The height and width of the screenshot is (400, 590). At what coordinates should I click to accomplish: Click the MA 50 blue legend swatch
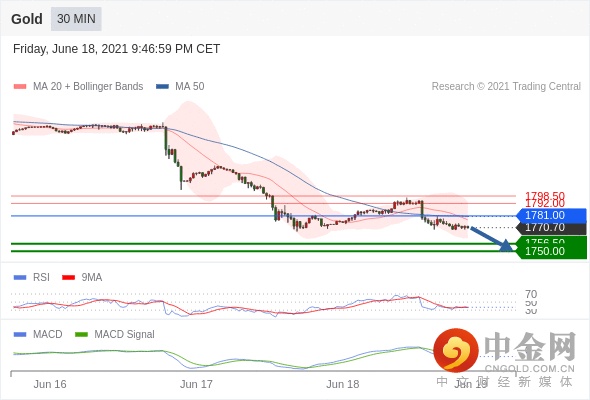click(x=162, y=87)
